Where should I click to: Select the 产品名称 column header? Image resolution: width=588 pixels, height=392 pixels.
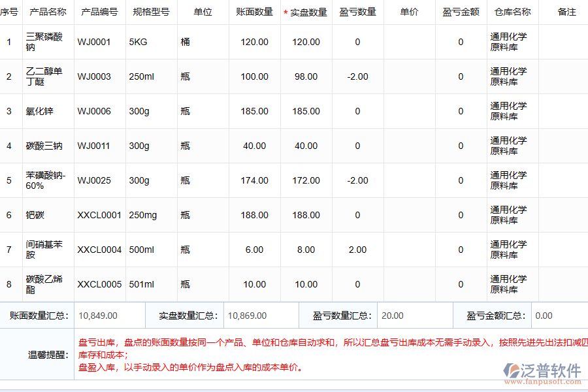click(47, 11)
